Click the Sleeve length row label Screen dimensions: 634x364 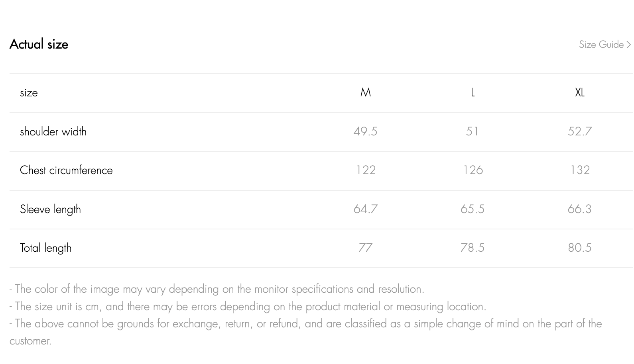click(x=50, y=209)
